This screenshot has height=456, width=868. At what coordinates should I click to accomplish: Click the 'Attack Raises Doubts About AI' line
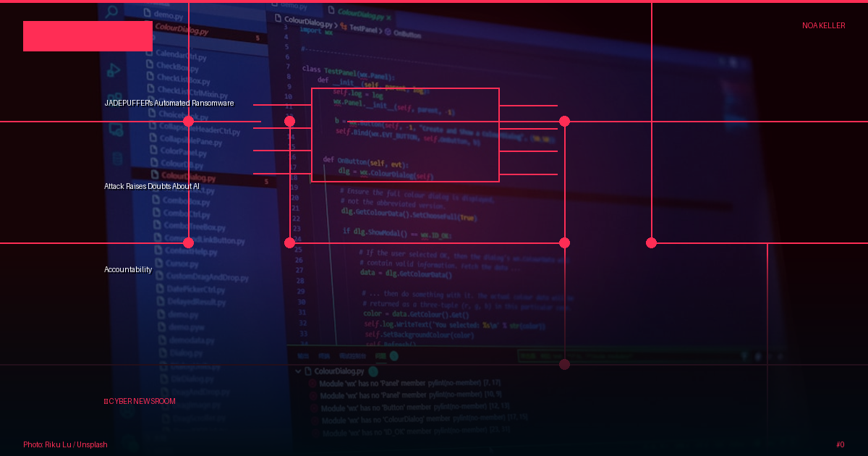click(x=152, y=186)
